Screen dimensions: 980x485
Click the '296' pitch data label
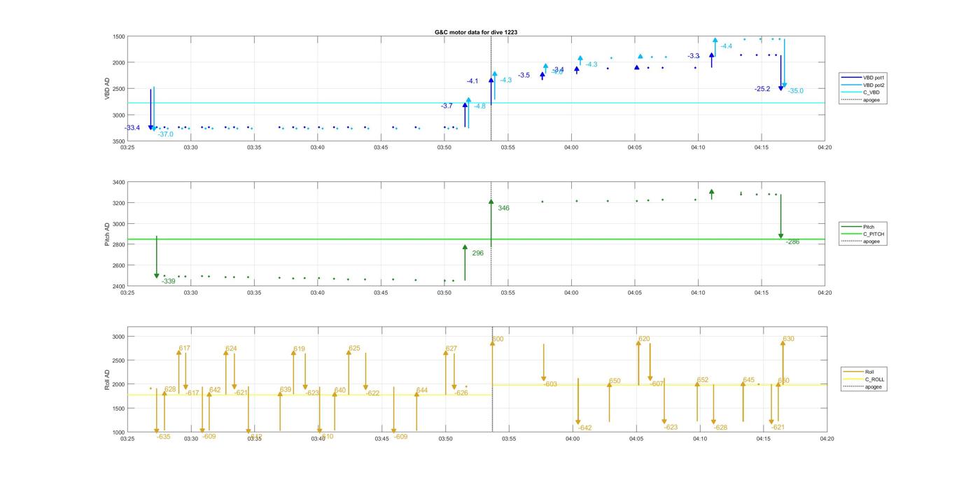pyautogui.click(x=478, y=253)
